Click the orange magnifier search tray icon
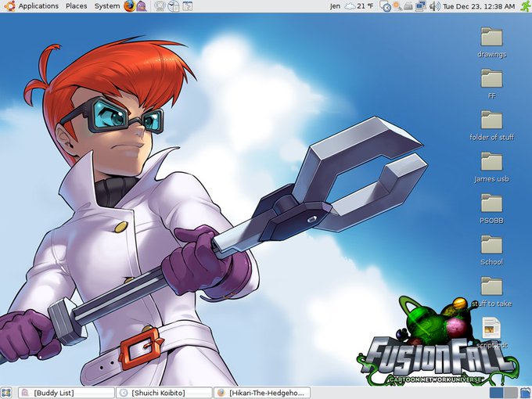The image size is (532, 399). point(397,6)
